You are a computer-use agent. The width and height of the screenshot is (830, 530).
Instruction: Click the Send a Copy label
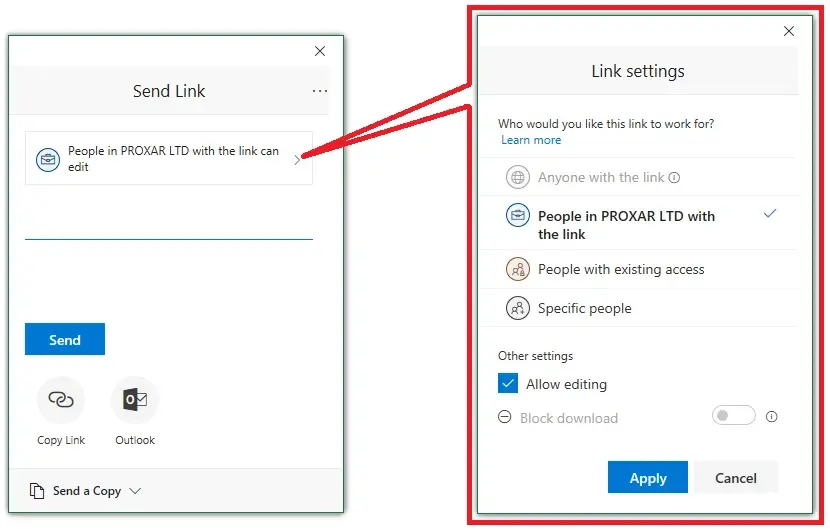87,491
